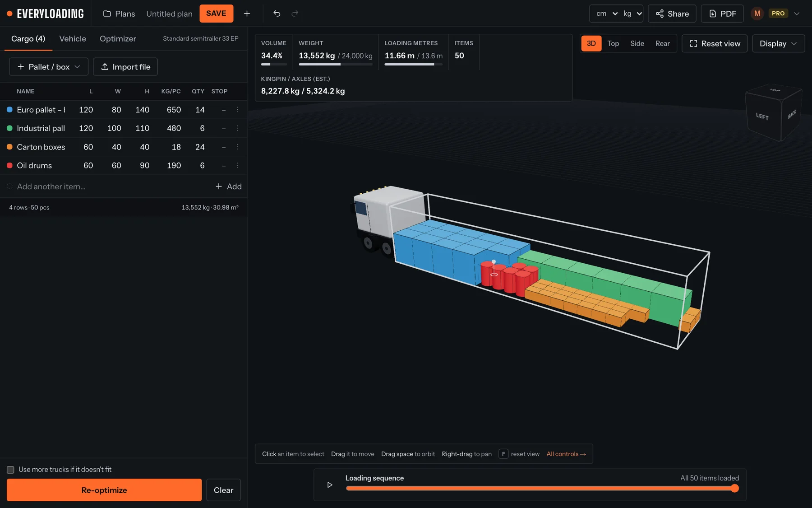The height and width of the screenshot is (508, 812).
Task: Click the plus icon for new plan
Action: pos(247,14)
